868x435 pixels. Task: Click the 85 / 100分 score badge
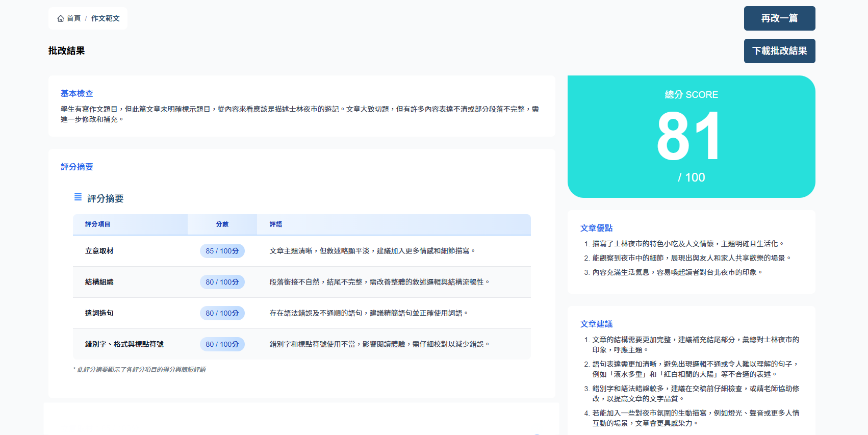click(222, 251)
